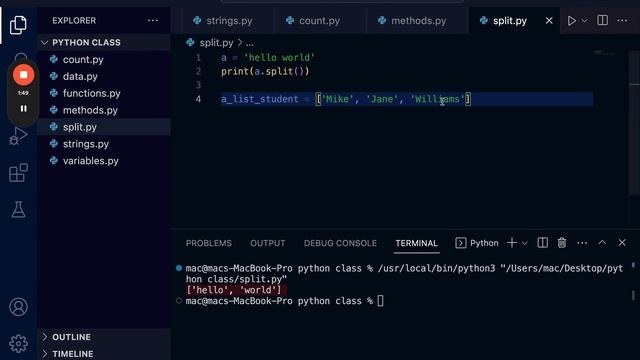This screenshot has height=360, width=640.
Task: Click line number 4 in gutter
Action: click(198, 99)
